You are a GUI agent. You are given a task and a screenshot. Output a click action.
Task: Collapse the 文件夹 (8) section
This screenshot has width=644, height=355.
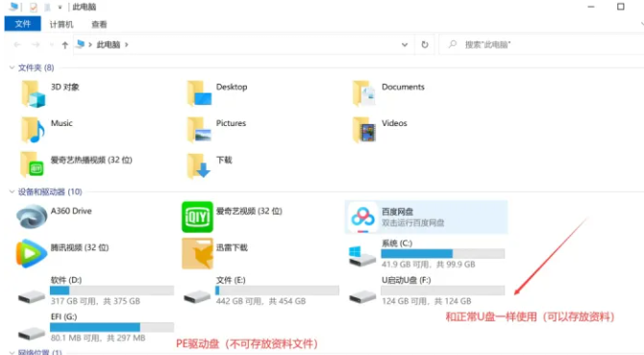click(12, 67)
